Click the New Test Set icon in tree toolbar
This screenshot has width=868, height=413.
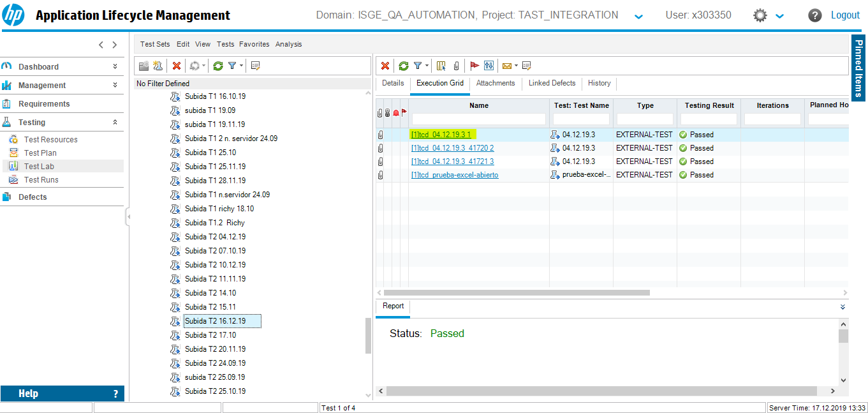(158, 66)
